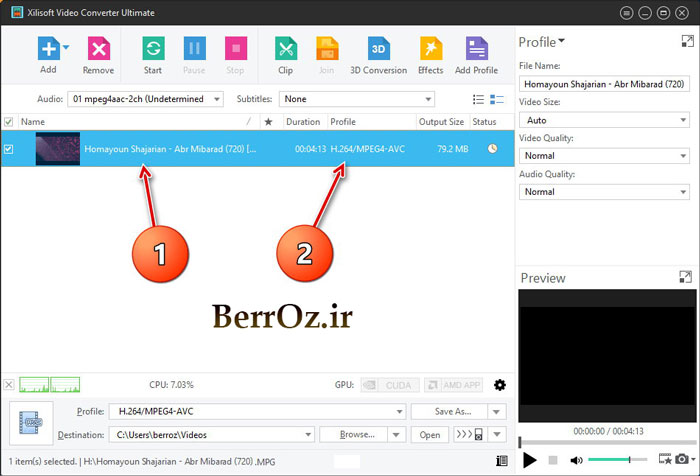Click the Add file toolbar icon
Image resolution: width=700 pixels, height=476 pixels.
pos(48,50)
